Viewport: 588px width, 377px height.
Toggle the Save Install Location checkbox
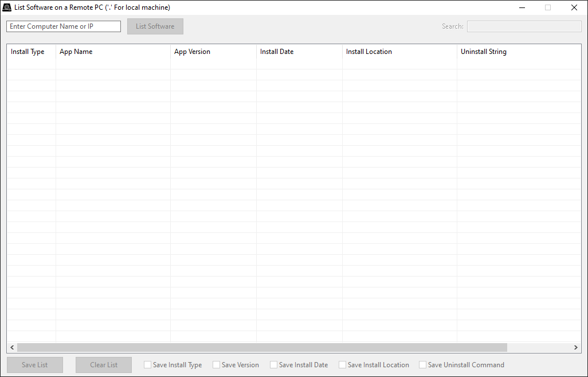343,365
